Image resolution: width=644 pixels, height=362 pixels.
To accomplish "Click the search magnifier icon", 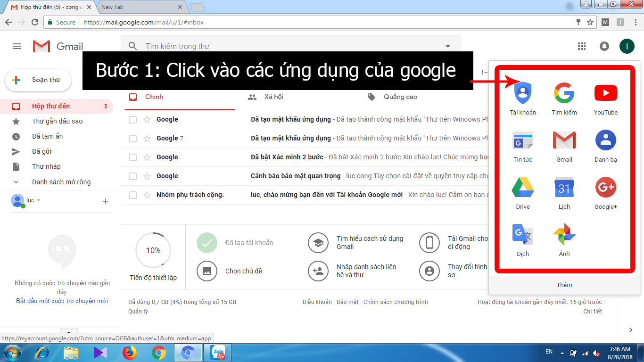I will pyautogui.click(x=133, y=46).
